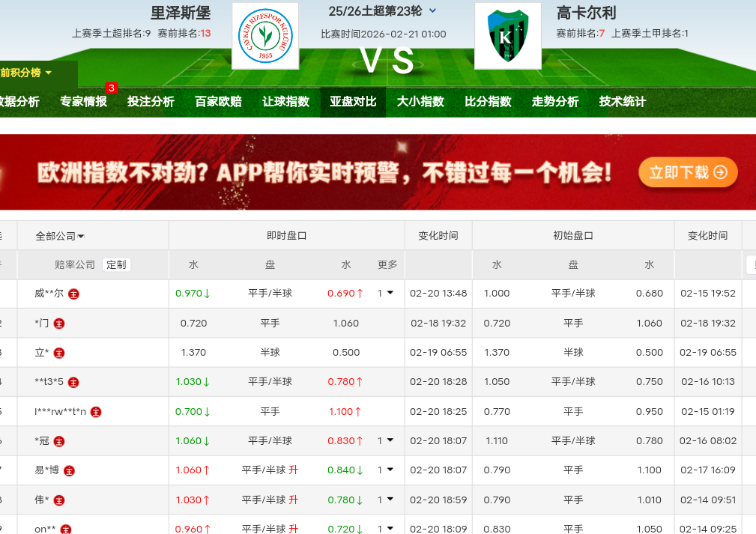Open the 专家情报 tab
The image size is (756, 534).
[83, 102]
